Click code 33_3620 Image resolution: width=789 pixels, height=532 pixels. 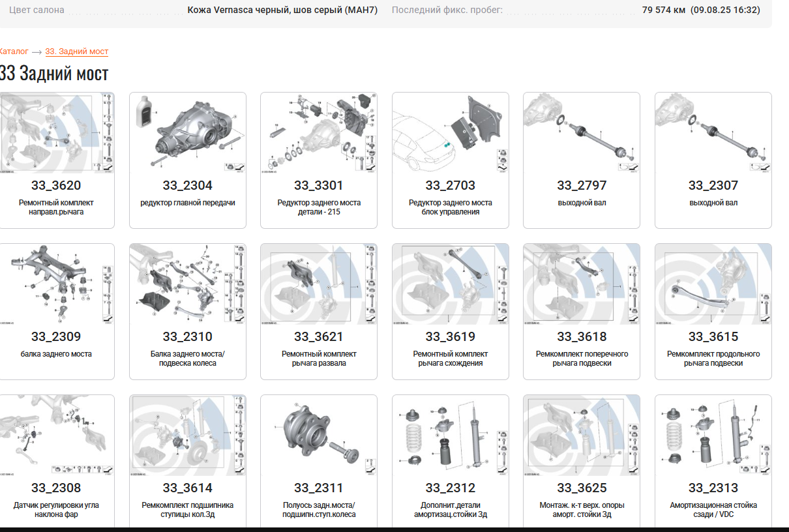coord(56,185)
